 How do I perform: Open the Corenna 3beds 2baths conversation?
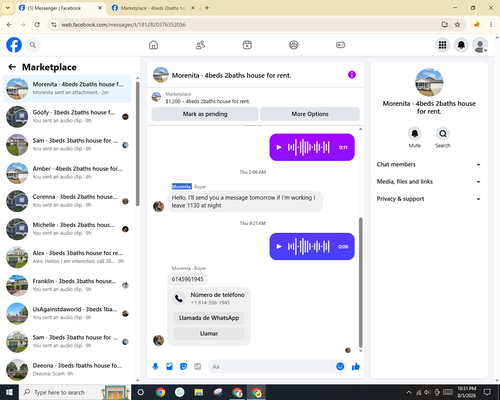tap(67, 201)
